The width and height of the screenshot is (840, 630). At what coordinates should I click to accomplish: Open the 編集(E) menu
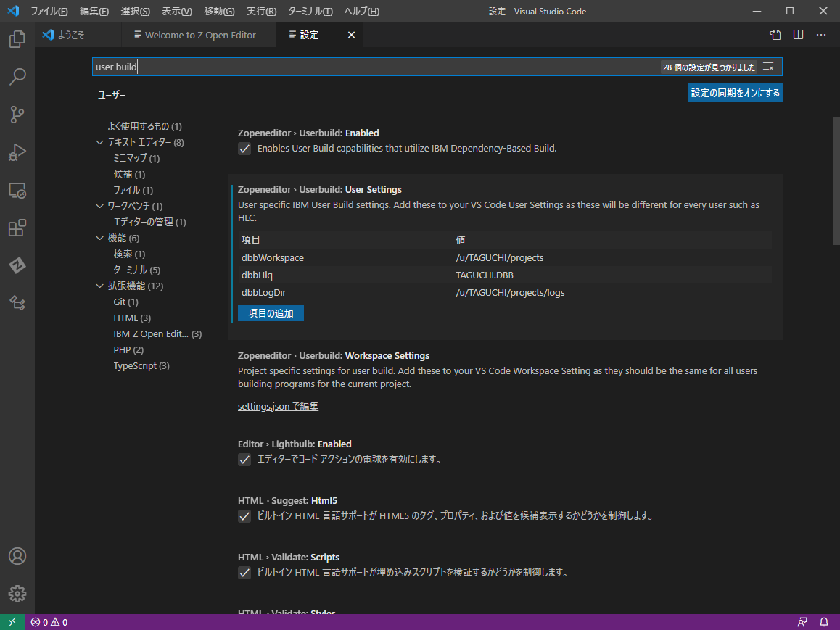pyautogui.click(x=94, y=12)
